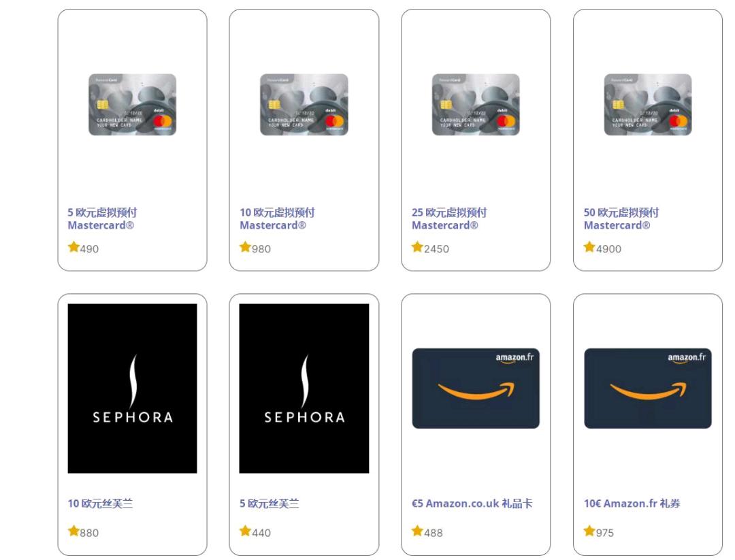Image resolution: width=735 pixels, height=560 pixels.
Task: Open the 25 欧元虚拟预付 Mastercard link
Action: 449,219
